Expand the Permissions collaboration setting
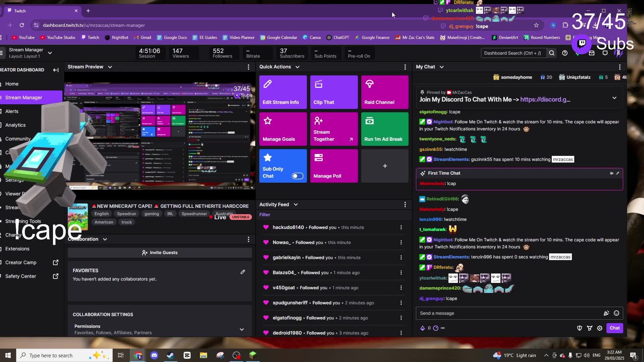 point(242,329)
